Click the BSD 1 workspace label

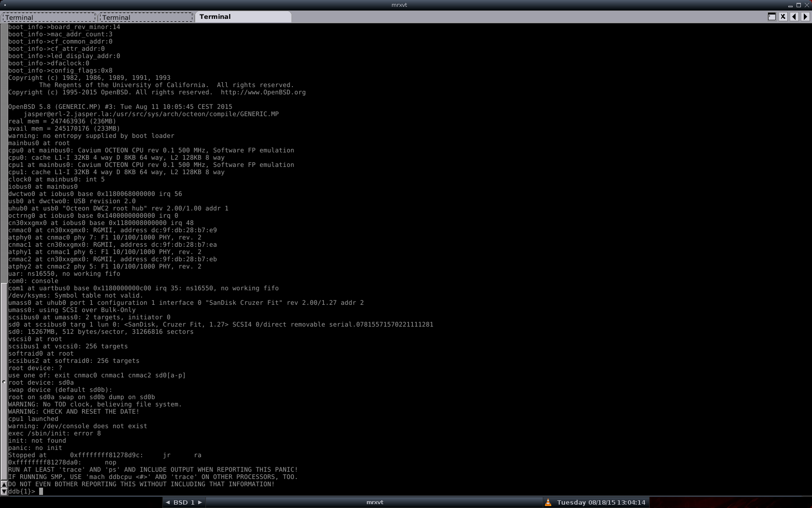click(184, 502)
